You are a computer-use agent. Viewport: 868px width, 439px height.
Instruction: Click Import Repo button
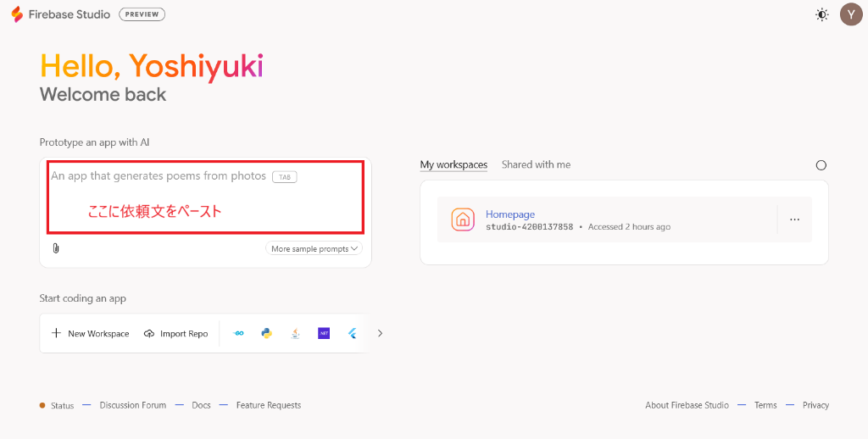176,333
